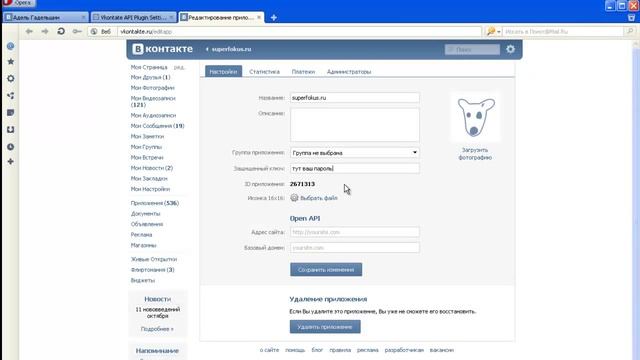
Task: Switch to the Адель Гадельшин browser tab
Action: pos(46,18)
